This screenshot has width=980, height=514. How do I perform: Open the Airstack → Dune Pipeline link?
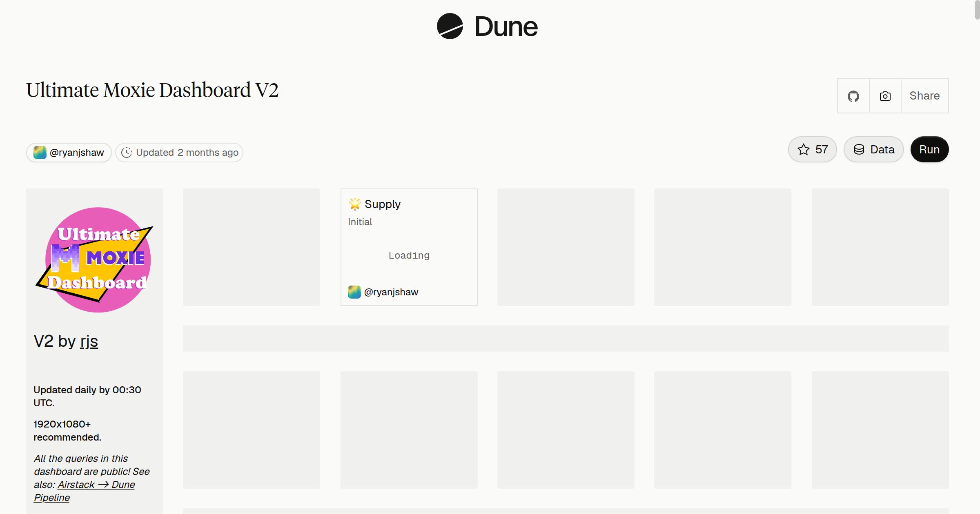click(84, 491)
